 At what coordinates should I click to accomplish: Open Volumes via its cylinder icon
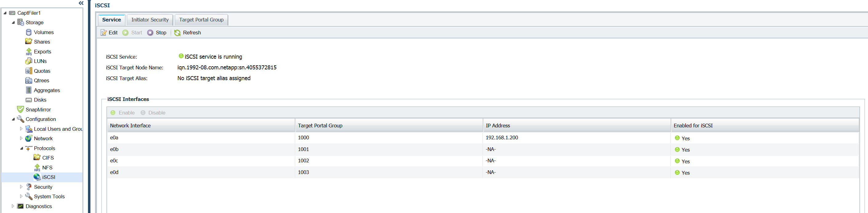pos(29,32)
